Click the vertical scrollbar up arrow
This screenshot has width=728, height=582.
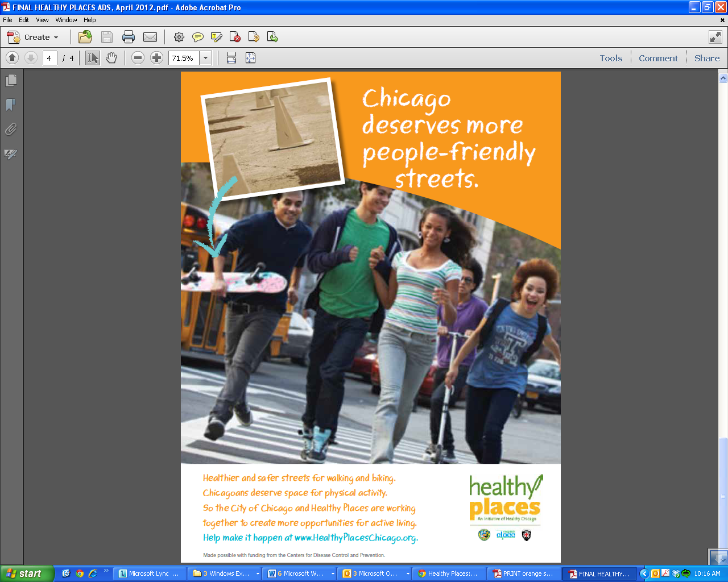click(x=723, y=78)
